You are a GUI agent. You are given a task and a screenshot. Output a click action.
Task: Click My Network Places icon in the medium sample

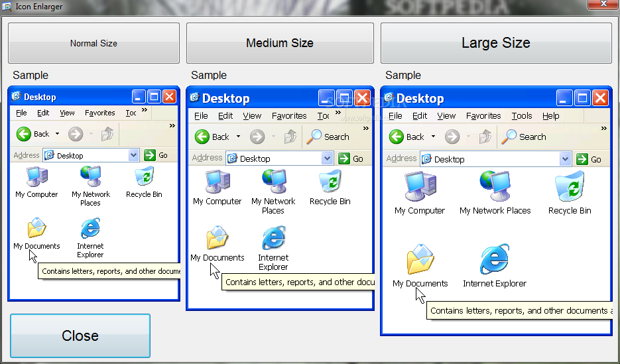274,182
